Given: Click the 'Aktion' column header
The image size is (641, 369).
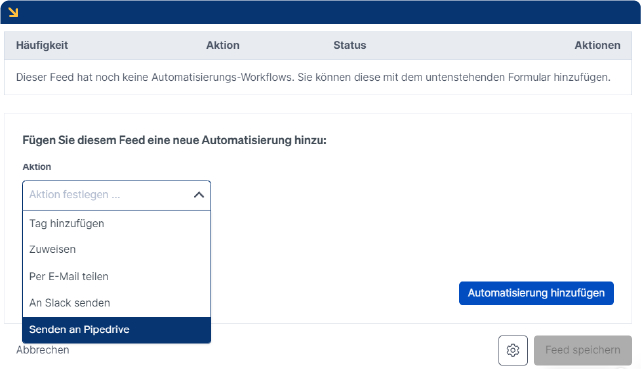Looking at the screenshot, I should click(x=222, y=45).
